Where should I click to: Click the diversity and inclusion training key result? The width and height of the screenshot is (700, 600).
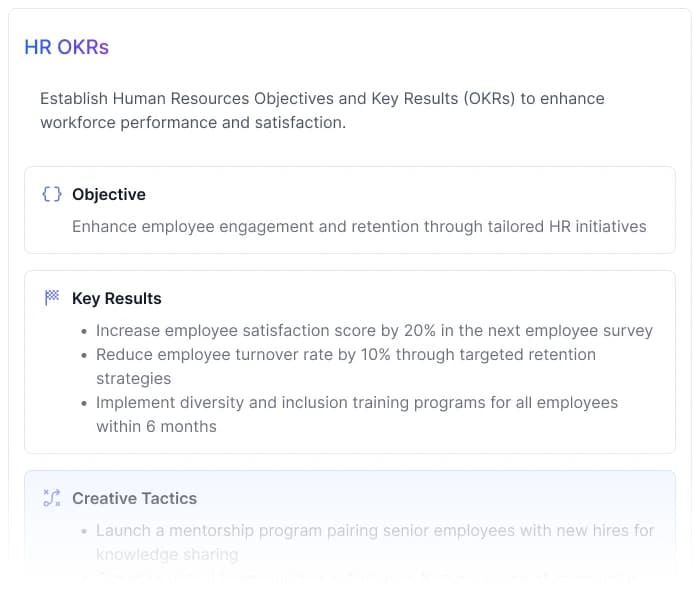[357, 403]
